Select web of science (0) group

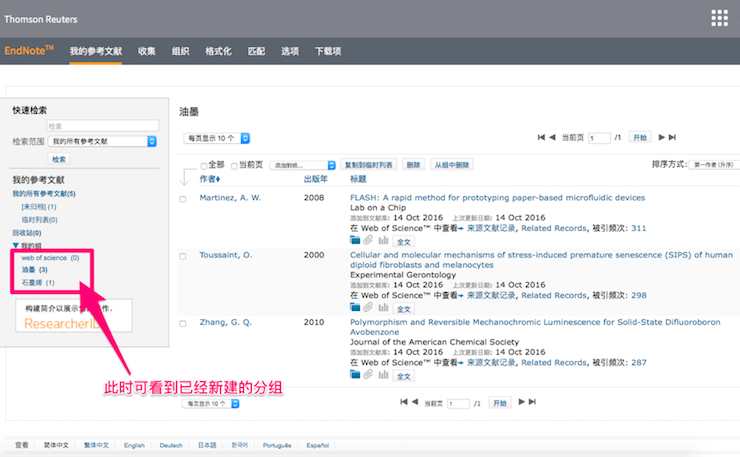[50, 258]
